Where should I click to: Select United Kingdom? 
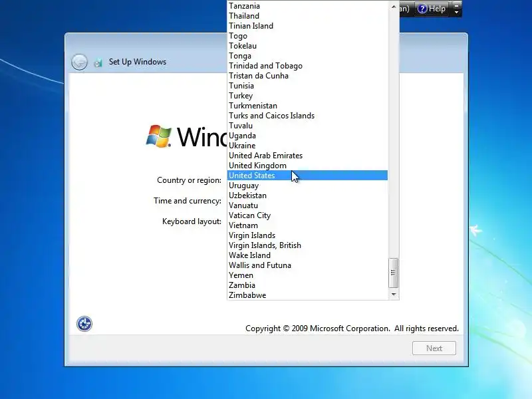307,166
